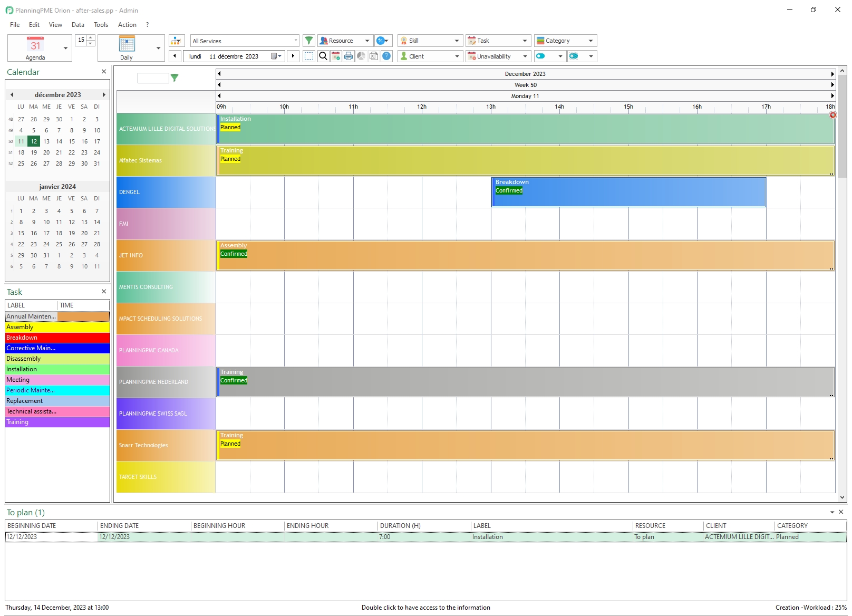This screenshot has width=852, height=616.
Task: Open the All Services dropdown
Action: pos(245,41)
